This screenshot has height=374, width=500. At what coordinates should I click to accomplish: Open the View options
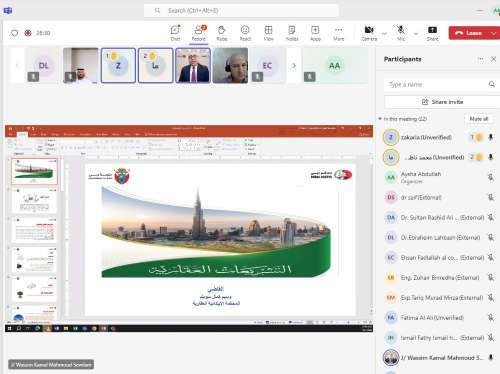click(x=268, y=33)
